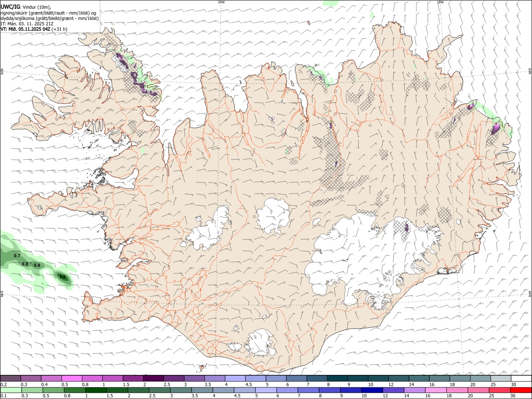532x399 pixels.
Task: Select the periwinkle swatch between 5 and 6, bottom row
Action: tap(266, 390)
